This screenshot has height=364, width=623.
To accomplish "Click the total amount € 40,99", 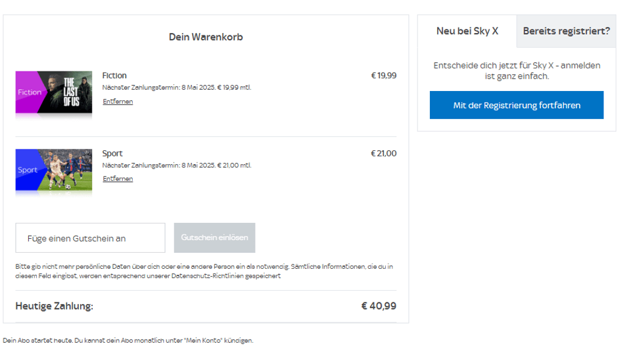I will pos(378,306).
